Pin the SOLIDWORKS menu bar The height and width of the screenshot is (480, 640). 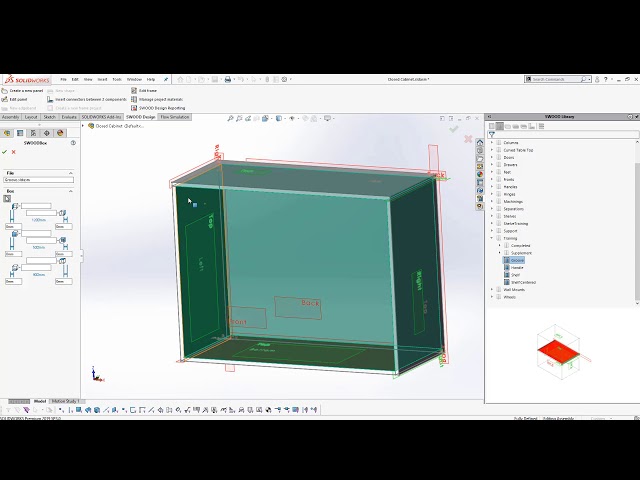coord(166,80)
